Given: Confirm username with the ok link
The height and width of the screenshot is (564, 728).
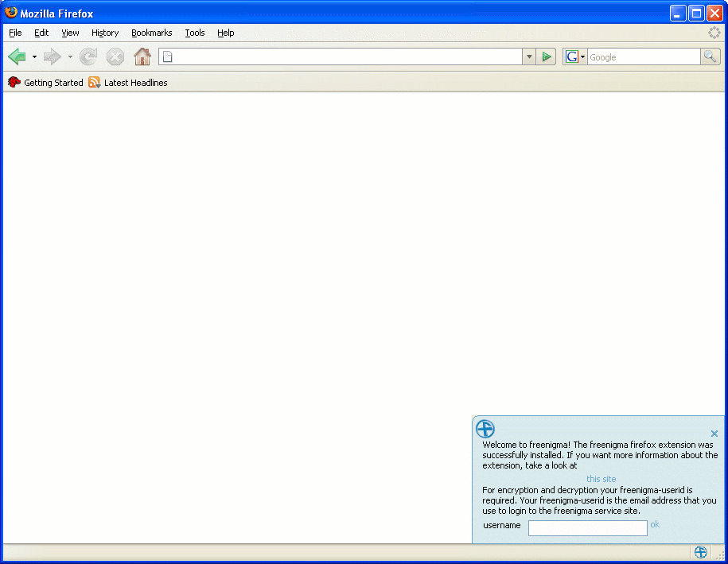Looking at the screenshot, I should [x=655, y=524].
